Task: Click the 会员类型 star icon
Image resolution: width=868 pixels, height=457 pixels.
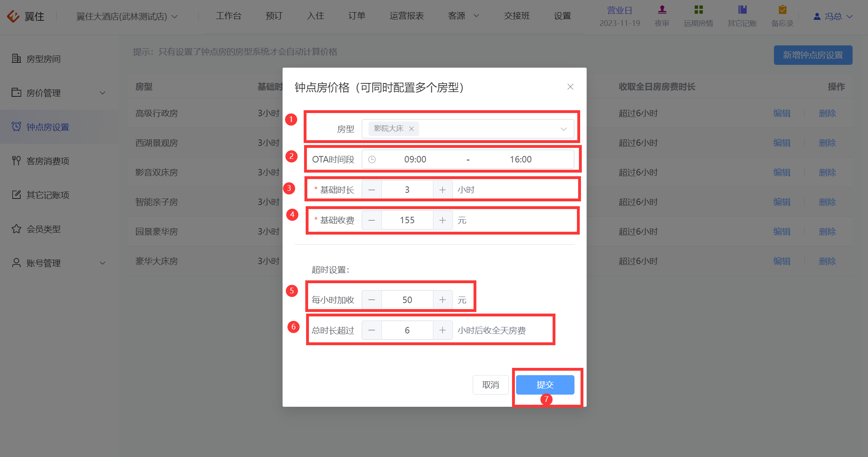Action: pyautogui.click(x=16, y=228)
